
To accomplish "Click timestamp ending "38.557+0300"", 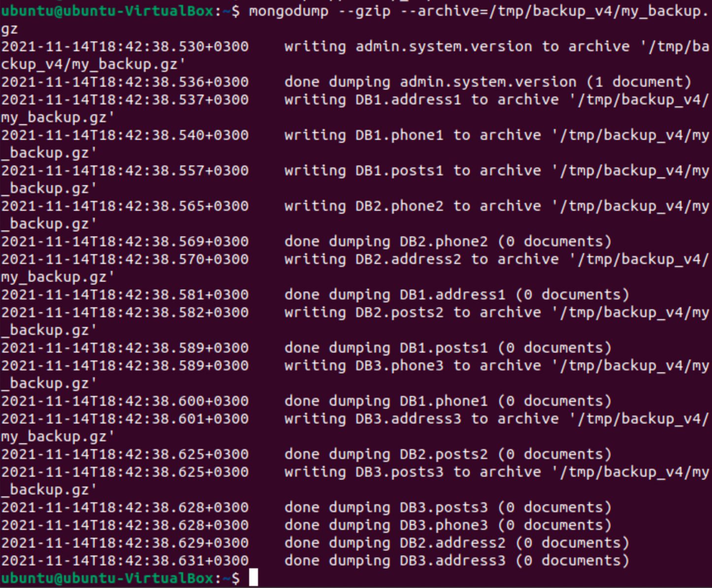I will [125, 170].
